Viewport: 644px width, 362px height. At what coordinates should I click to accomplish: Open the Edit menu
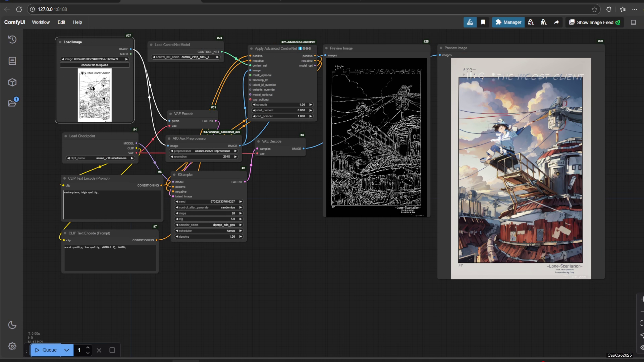tap(61, 22)
